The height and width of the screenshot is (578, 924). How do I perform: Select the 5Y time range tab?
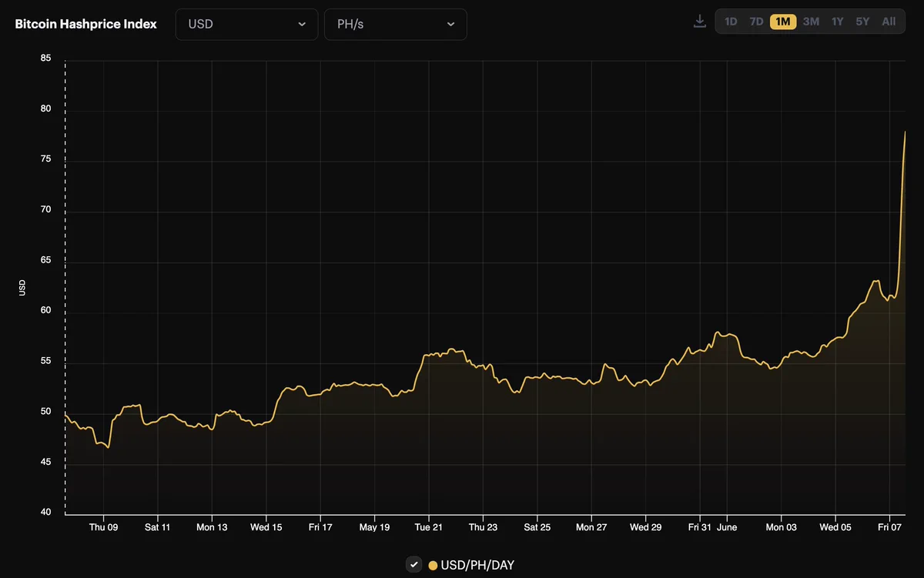pyautogui.click(x=862, y=22)
